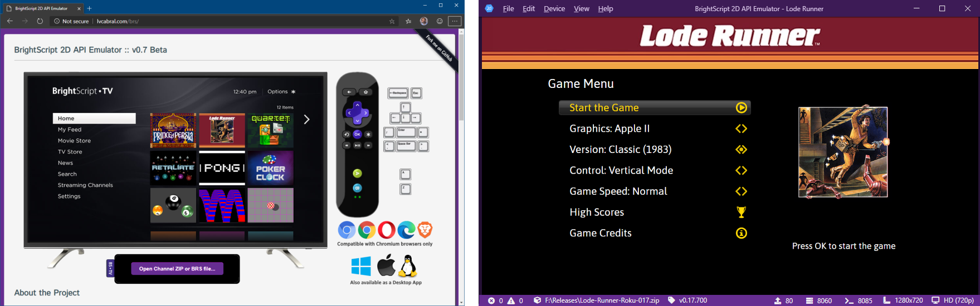
Task: Click the Pong channel thumbnail
Action: tap(222, 167)
